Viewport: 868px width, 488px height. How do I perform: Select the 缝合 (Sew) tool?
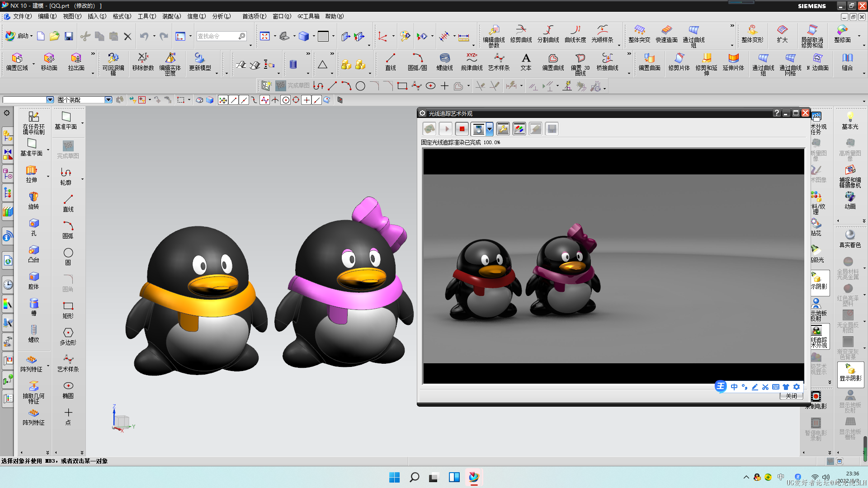tap(847, 62)
